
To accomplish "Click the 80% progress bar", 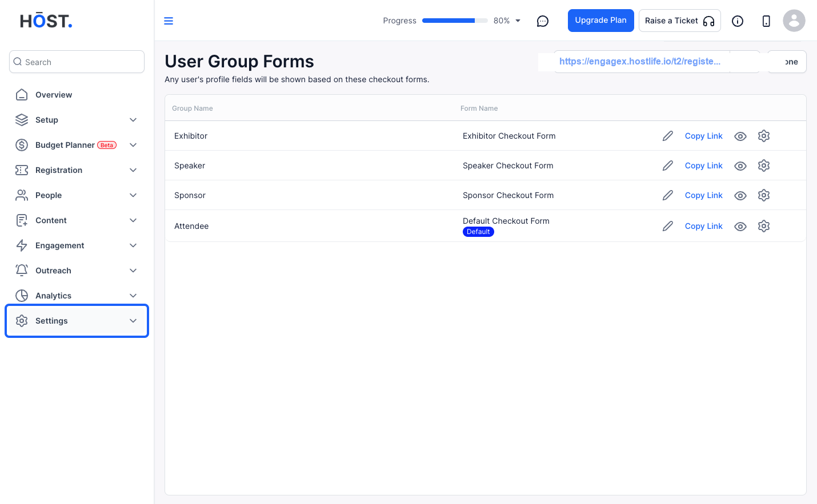I will [455, 21].
